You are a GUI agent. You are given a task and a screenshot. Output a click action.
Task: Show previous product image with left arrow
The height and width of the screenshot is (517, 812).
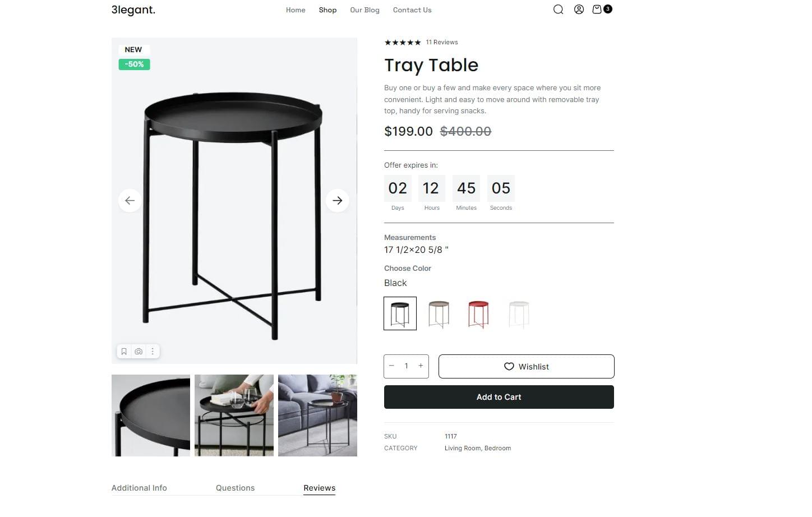click(130, 200)
